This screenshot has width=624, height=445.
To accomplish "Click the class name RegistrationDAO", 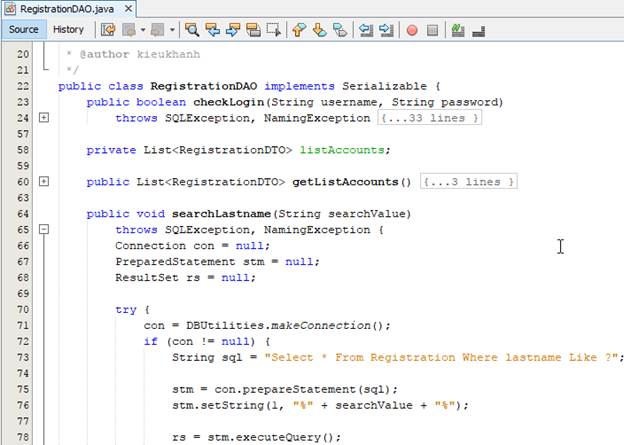I will click(x=204, y=86).
